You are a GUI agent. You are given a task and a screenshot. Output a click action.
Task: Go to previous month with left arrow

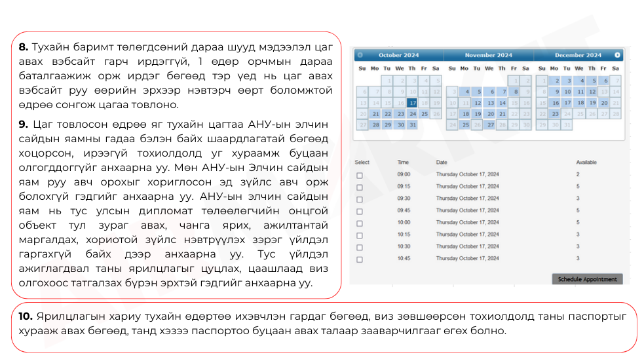[360, 55]
